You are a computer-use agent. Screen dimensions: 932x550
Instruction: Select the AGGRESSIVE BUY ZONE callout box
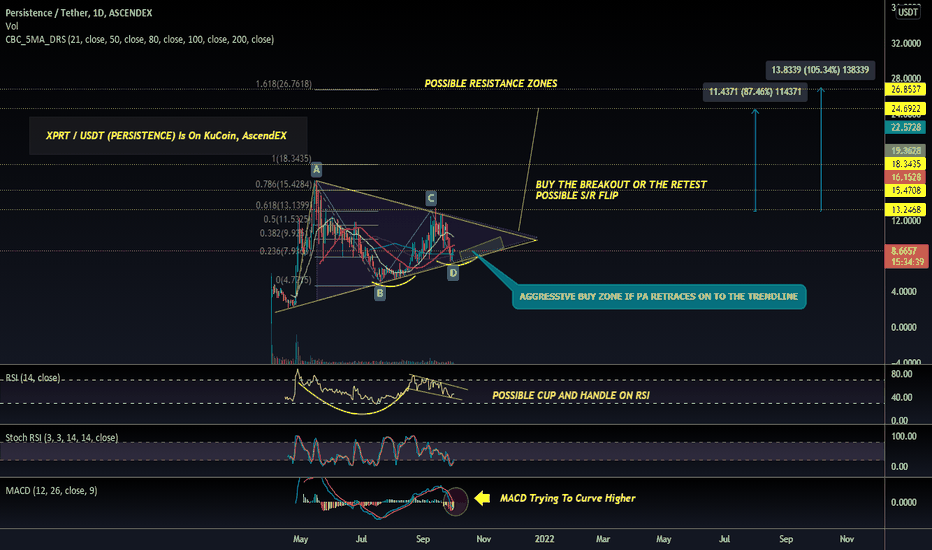point(659,297)
